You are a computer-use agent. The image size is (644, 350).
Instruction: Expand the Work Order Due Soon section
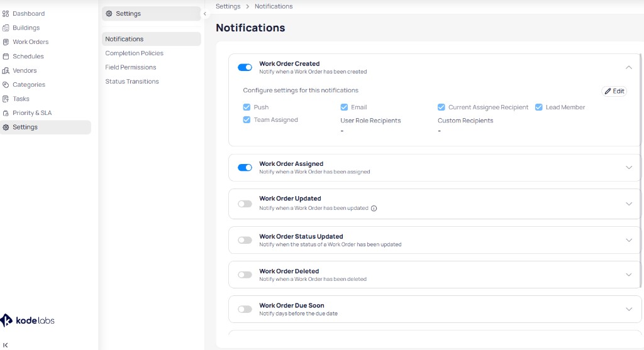coord(629,309)
